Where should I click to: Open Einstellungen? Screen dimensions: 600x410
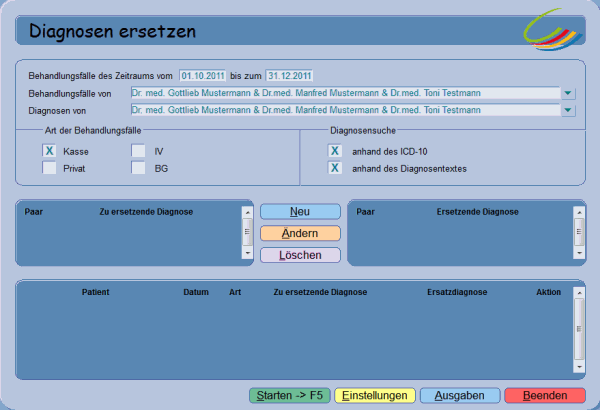(x=375, y=395)
